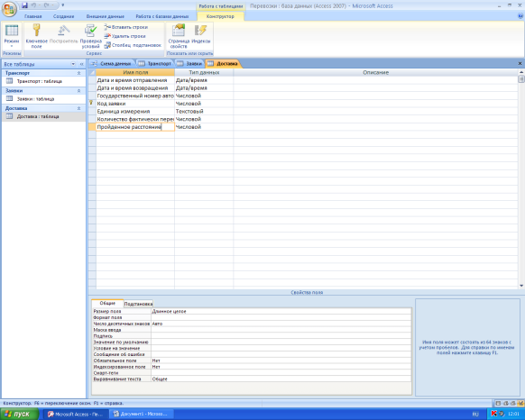Run Проверка условий validation check
Viewport: 525px width, 420px height.
(x=91, y=36)
